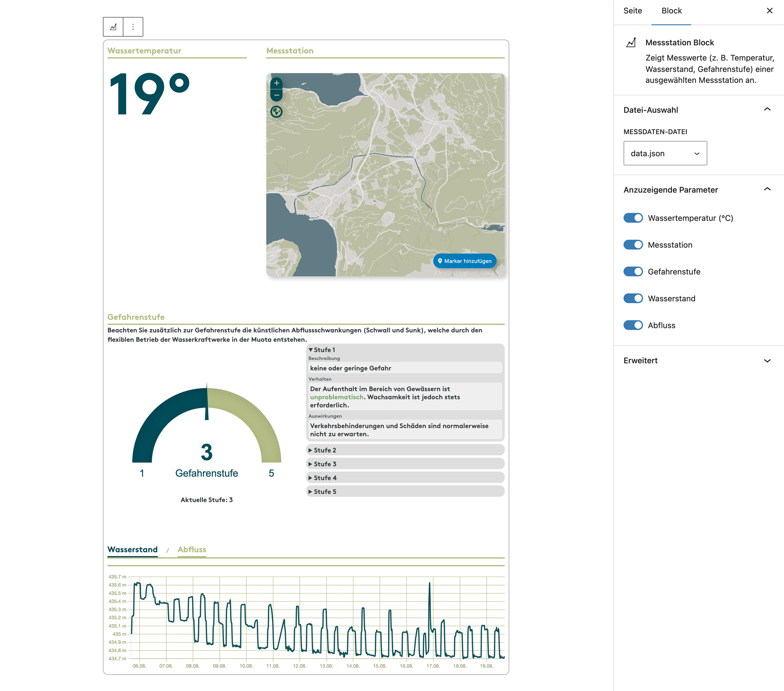The image size is (784, 691).
Task: Click the 19° water temperature value
Action: pyautogui.click(x=150, y=94)
